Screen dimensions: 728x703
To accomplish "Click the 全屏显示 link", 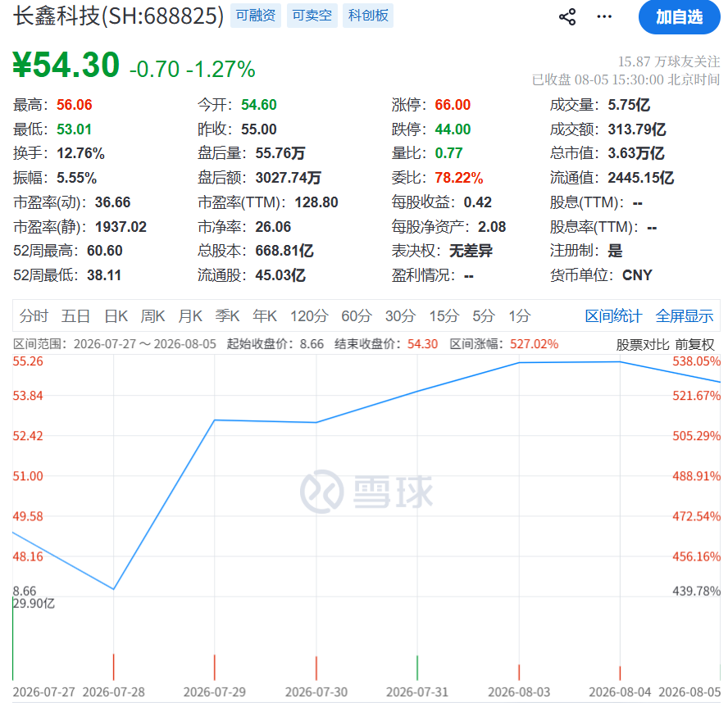I will click(x=685, y=316).
